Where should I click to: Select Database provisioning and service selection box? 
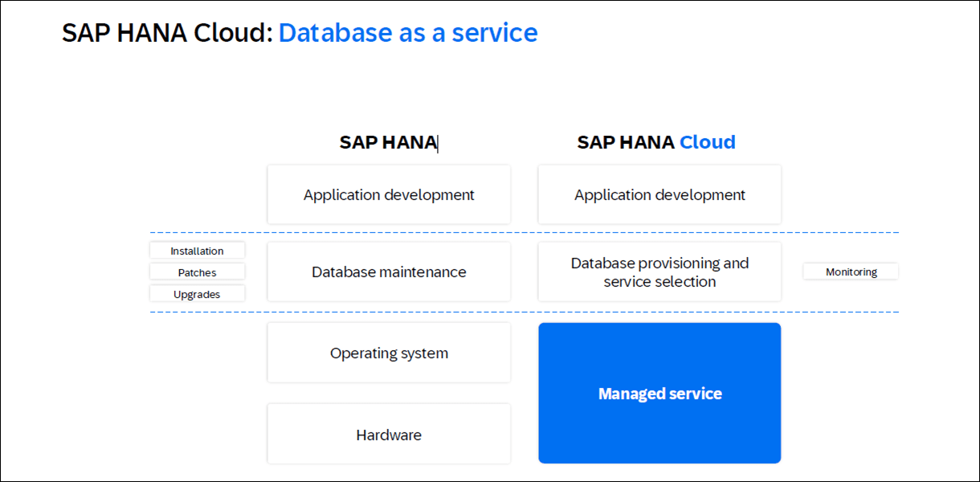click(659, 272)
